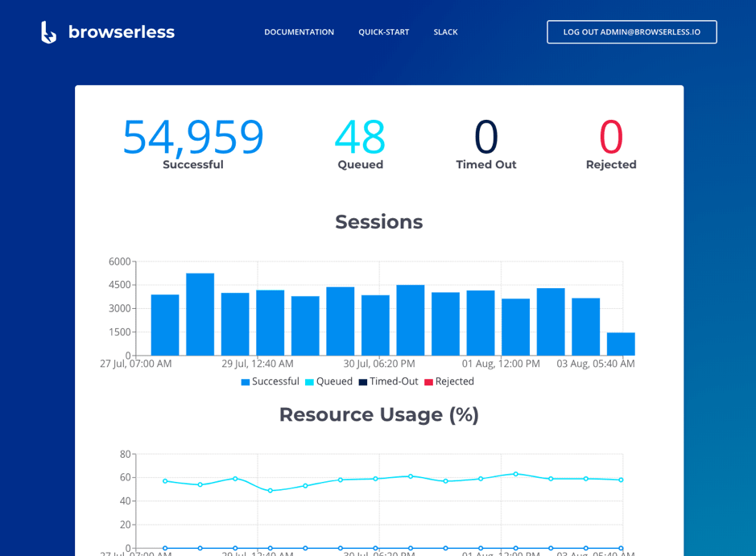Image resolution: width=756 pixels, height=556 pixels.
Task: Toggle the Queued legend swatch
Action: [309, 382]
